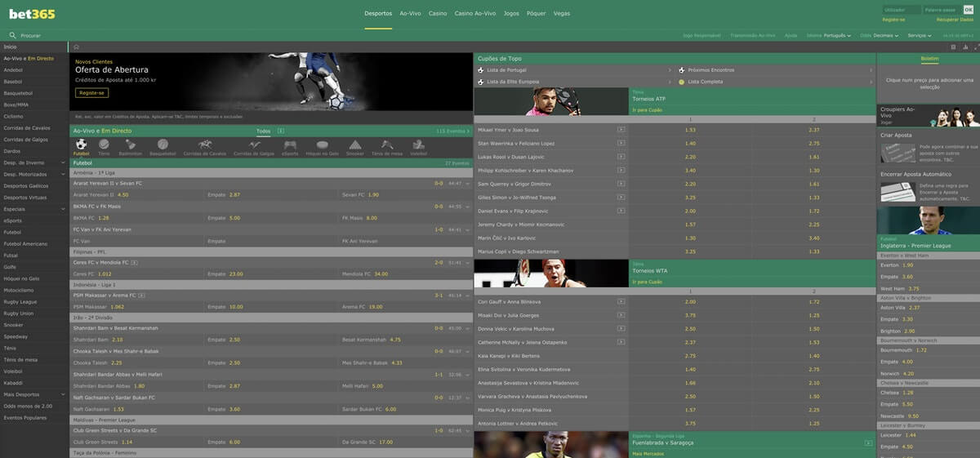Select the Voleibol icon filter
Screen dimensions: 980x458
tap(418, 145)
